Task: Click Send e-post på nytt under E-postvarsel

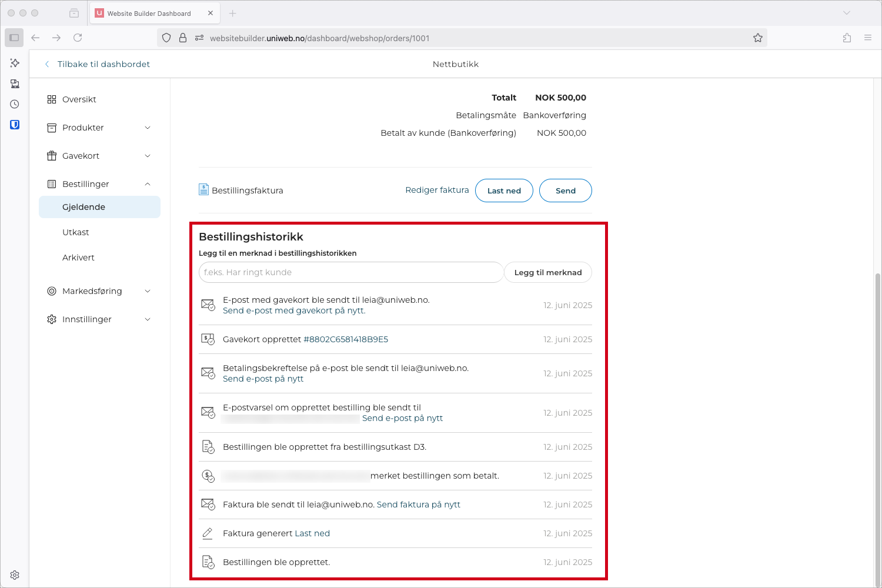Action: click(402, 418)
